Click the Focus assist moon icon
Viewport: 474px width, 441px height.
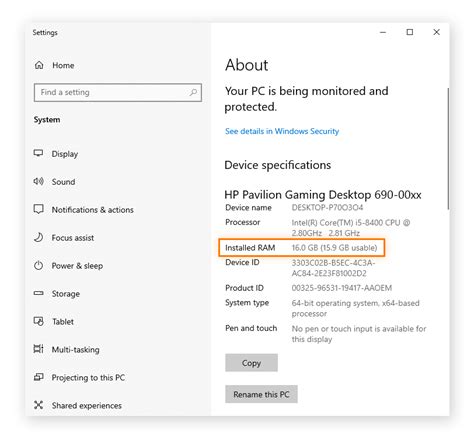38,237
